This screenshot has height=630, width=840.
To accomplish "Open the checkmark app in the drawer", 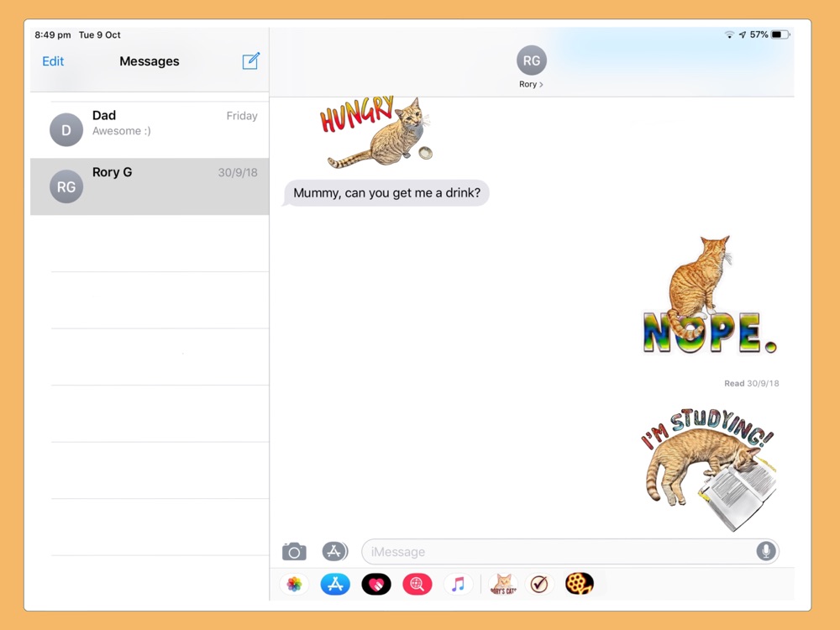I will (539, 584).
